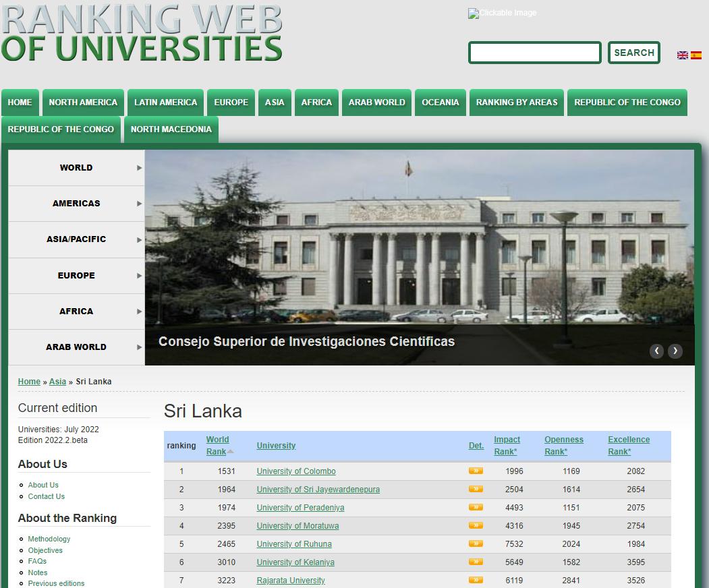
Task: Open details icon for University of Moratuwa
Action: click(x=476, y=525)
